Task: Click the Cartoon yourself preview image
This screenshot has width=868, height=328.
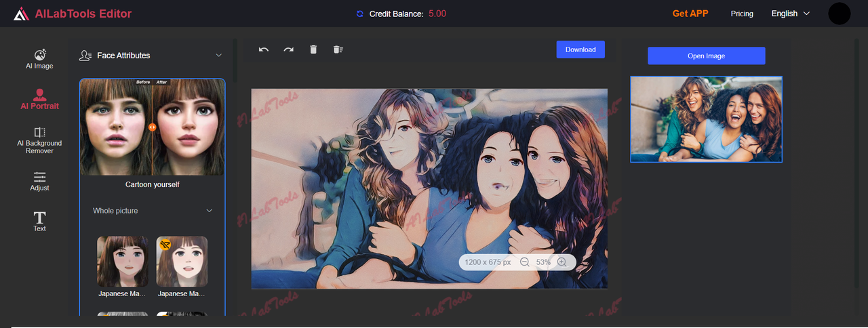Action: (153, 127)
